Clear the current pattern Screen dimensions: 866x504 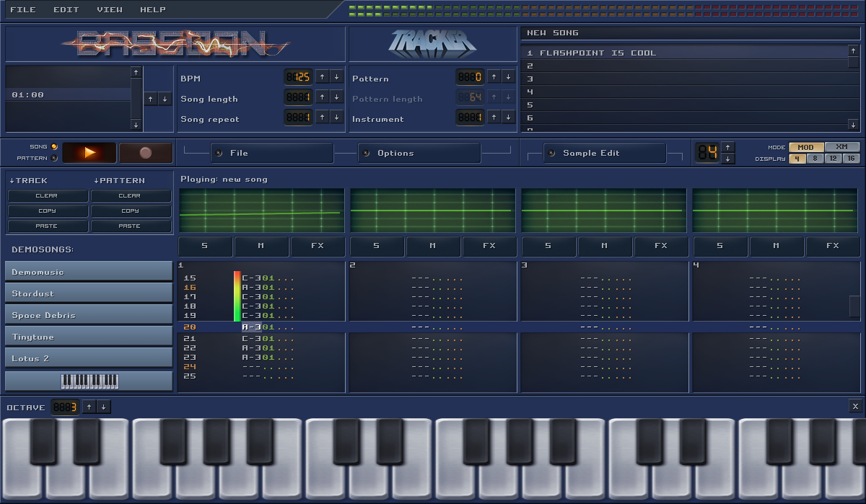[131, 196]
